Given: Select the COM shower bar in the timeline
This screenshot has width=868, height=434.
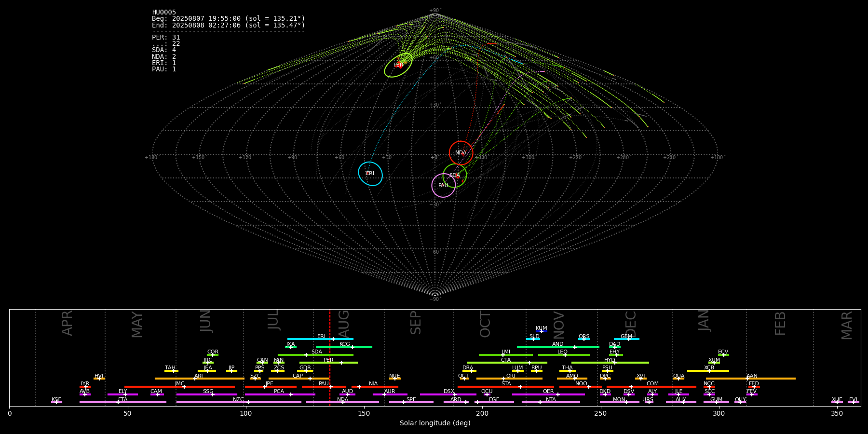Looking at the screenshot, I should [651, 387].
